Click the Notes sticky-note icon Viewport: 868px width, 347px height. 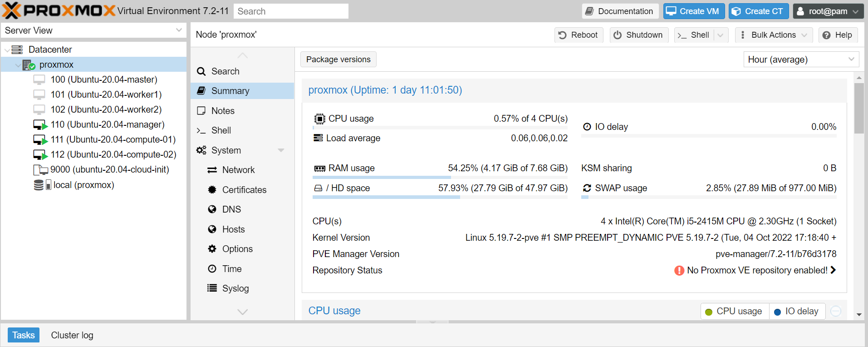click(201, 111)
